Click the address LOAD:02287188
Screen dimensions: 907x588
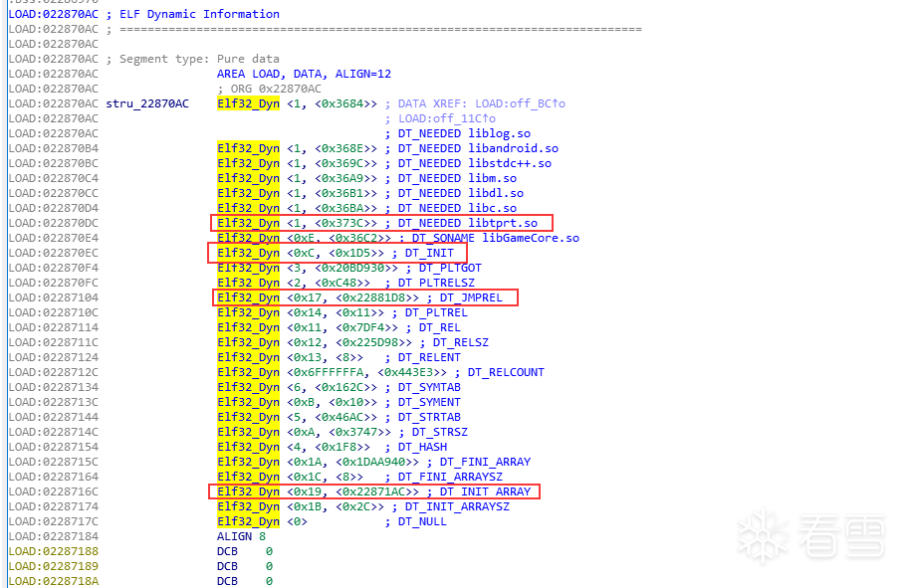coord(53,551)
